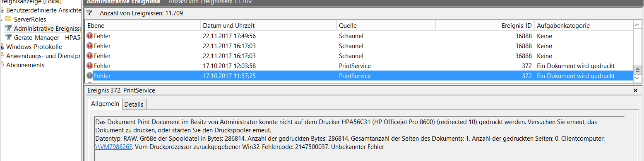Screen dimensions: 644x161
Task: Click the filter funnel icon above the list
Action: 89,13
